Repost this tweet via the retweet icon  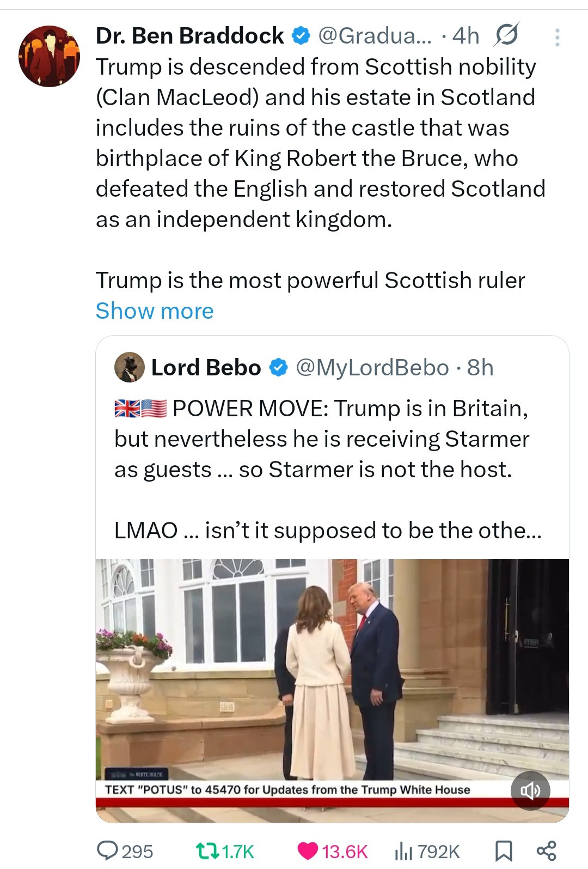[x=207, y=850]
